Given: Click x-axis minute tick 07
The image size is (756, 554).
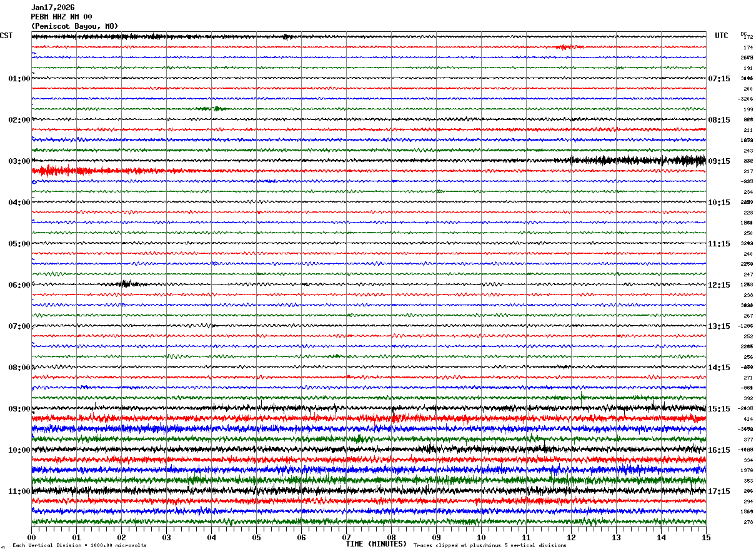Looking at the screenshot, I should pyautogui.click(x=346, y=537).
